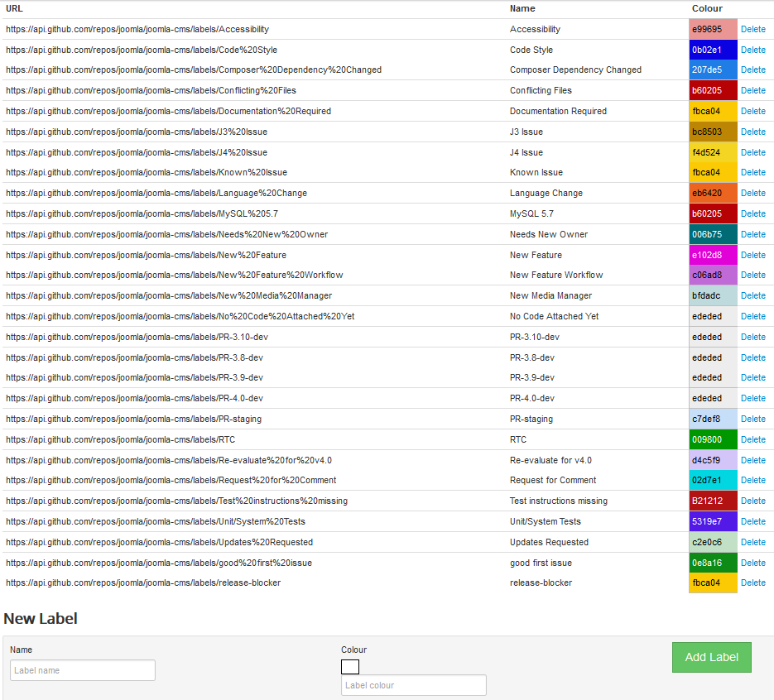Delete the Documentation Required label
The width and height of the screenshot is (774, 700).
752,111
